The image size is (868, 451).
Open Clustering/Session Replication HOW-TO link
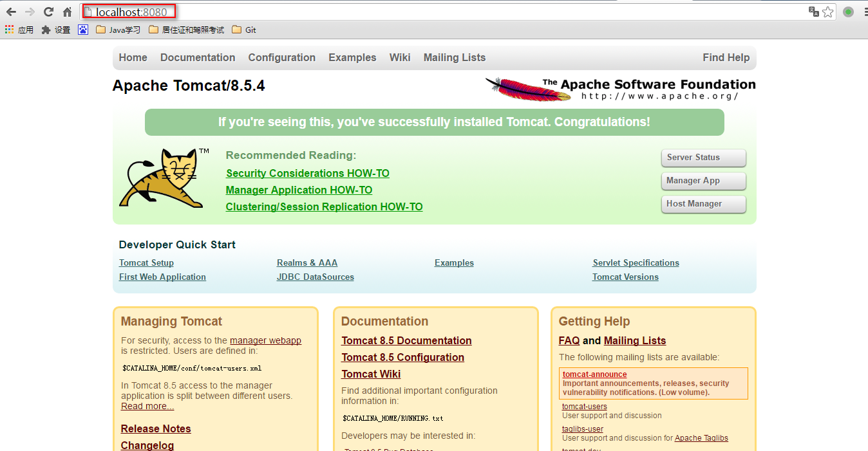click(324, 207)
